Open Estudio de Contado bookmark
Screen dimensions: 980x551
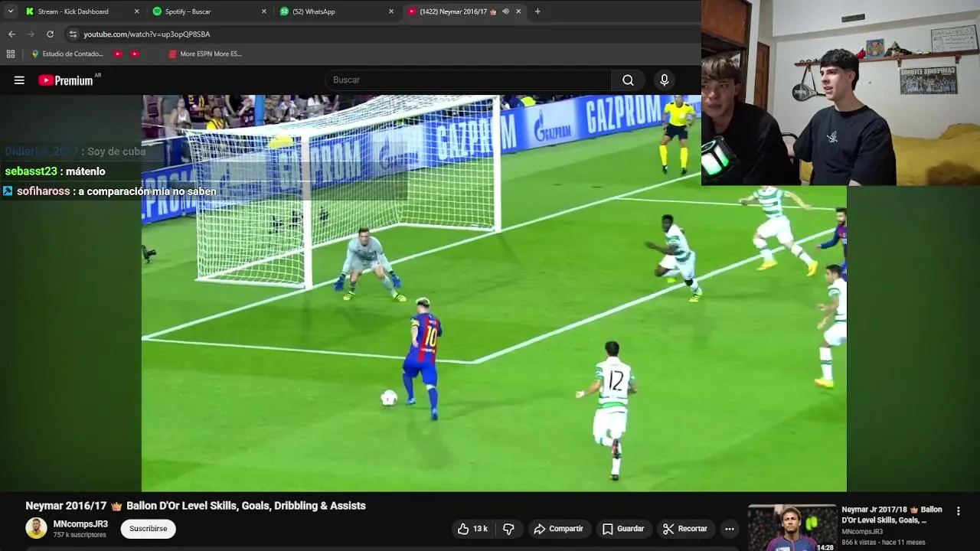pos(67,54)
